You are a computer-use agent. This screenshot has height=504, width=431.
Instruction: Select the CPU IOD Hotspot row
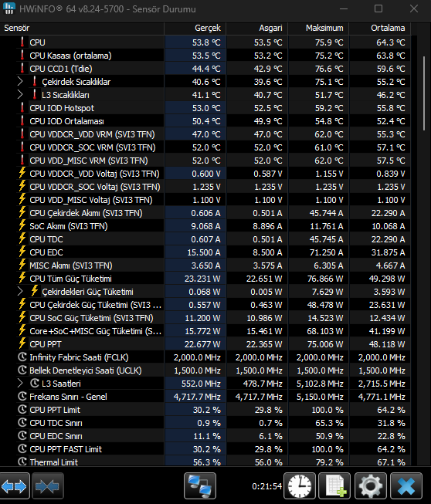point(205,108)
